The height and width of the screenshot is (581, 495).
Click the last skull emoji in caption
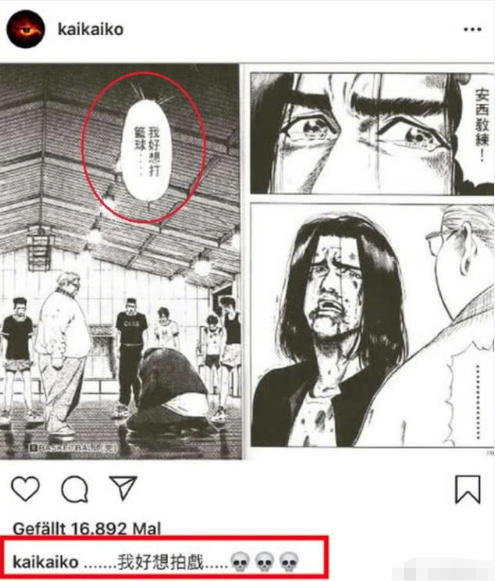click(289, 562)
